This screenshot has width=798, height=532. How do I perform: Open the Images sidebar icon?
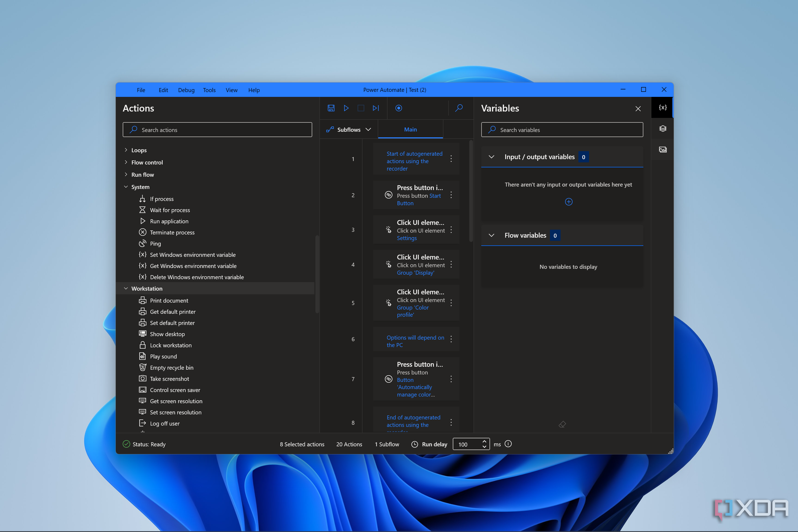(x=662, y=150)
